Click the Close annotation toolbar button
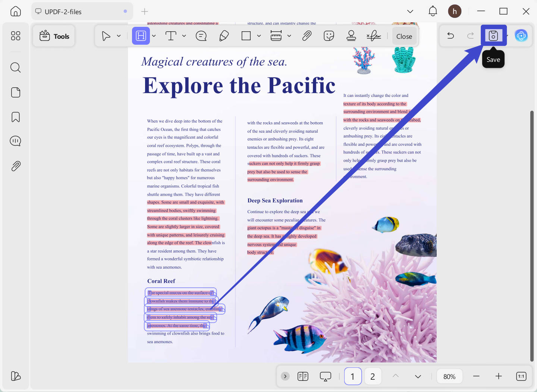The image size is (537, 392). point(404,36)
